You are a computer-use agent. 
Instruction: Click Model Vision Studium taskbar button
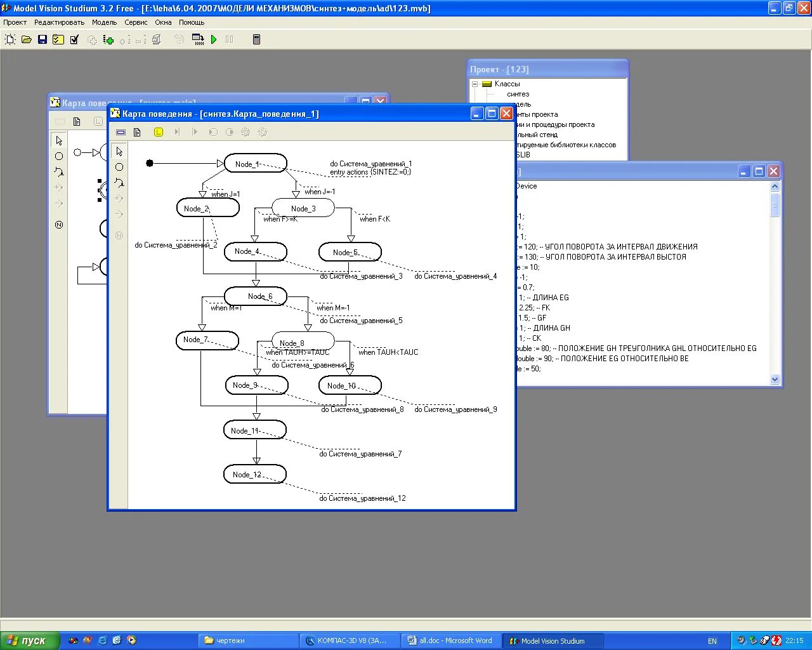553,641
